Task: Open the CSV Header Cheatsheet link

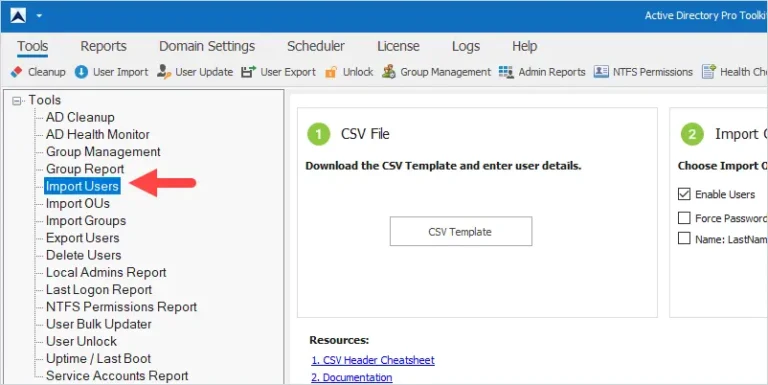Action: coord(373,360)
